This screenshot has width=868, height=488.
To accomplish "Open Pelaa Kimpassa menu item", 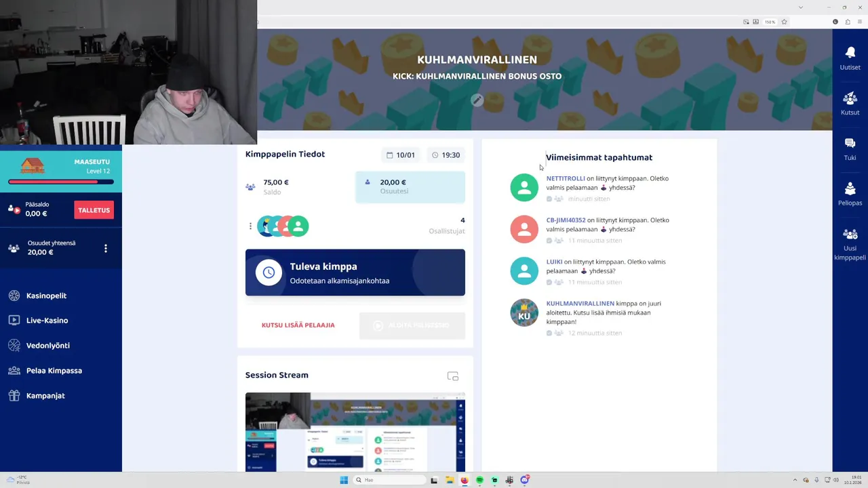I will coord(54,371).
